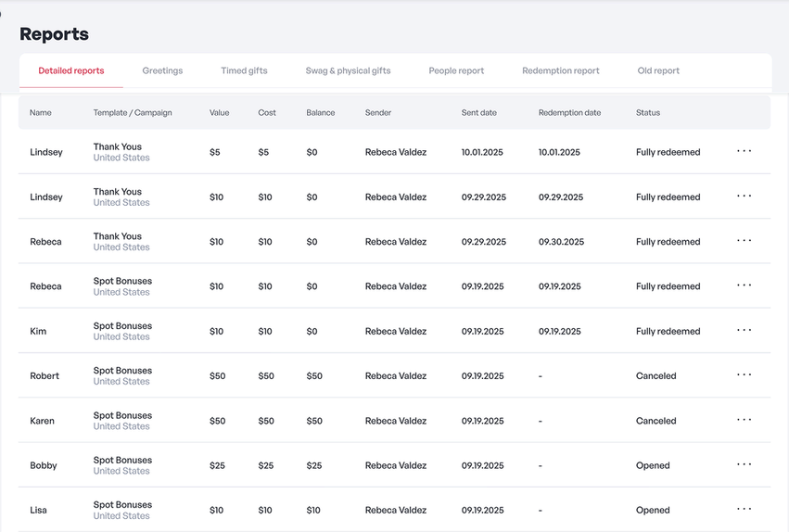Click the $0 balance in Kim's row

312,332
